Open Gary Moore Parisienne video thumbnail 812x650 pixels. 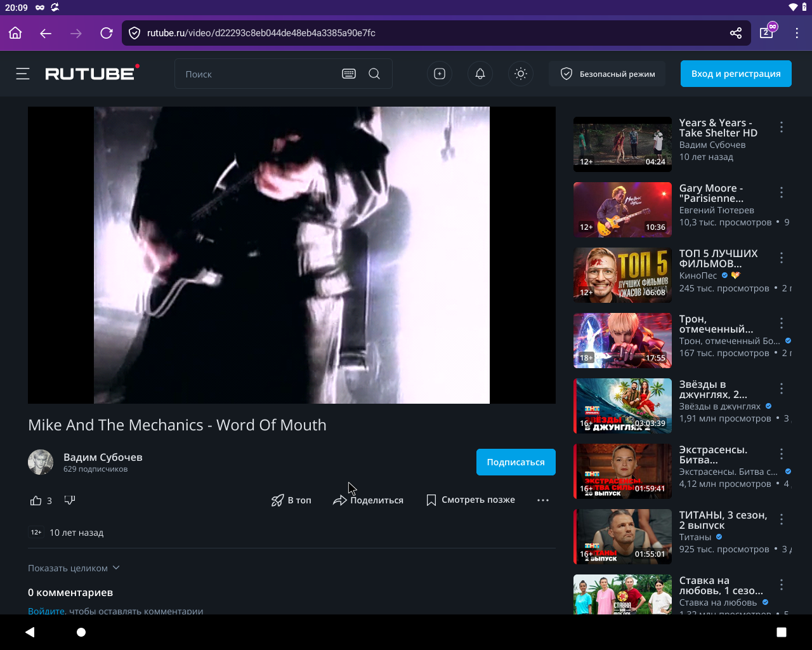point(622,209)
